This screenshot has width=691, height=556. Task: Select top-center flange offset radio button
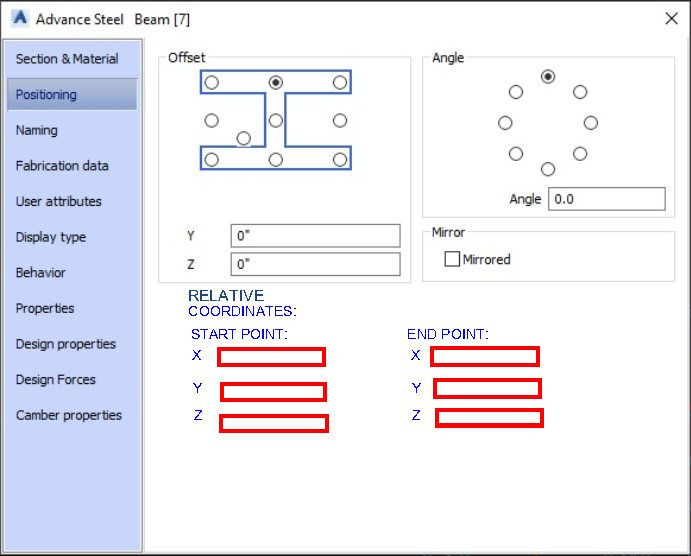click(276, 82)
